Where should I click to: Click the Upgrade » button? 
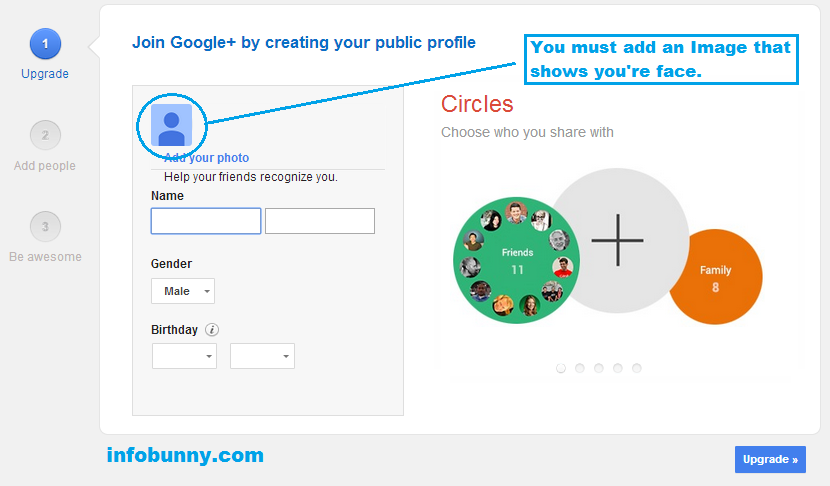click(770, 460)
